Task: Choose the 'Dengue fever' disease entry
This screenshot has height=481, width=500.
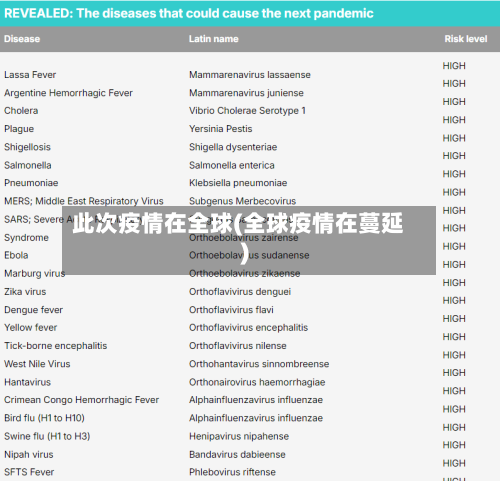Action: pyautogui.click(x=33, y=310)
